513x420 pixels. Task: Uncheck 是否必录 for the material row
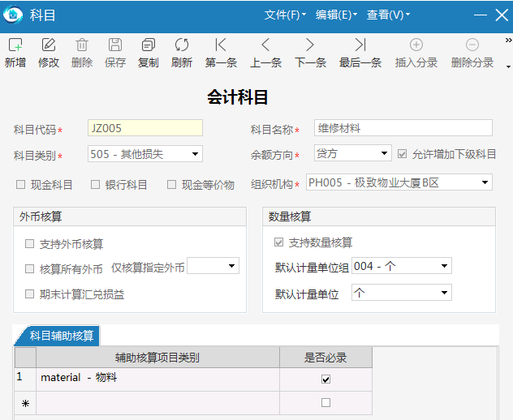click(325, 379)
